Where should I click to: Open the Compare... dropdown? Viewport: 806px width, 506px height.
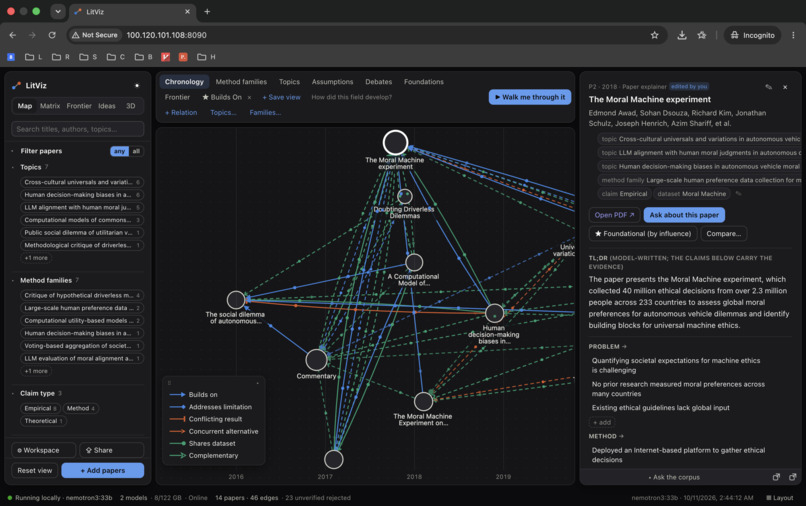click(x=724, y=233)
